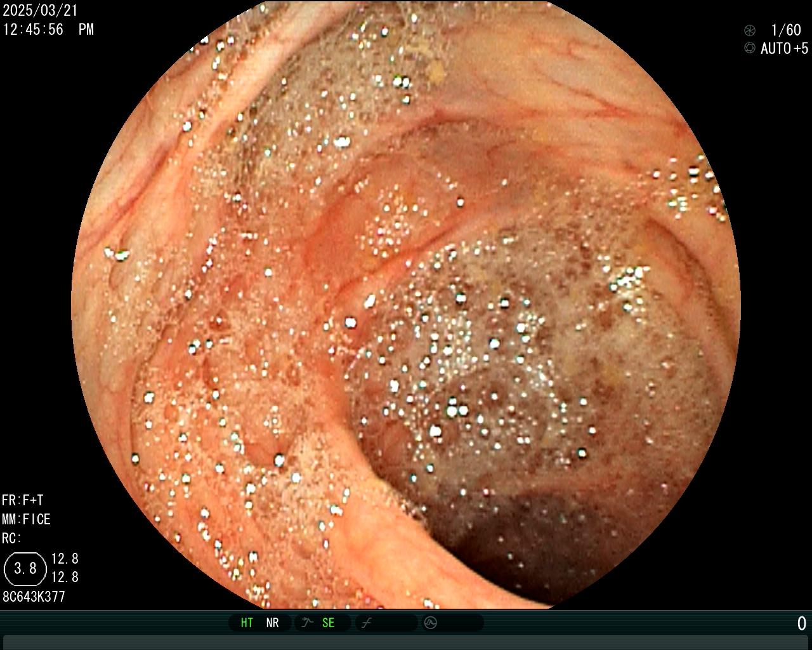Click the AUTO +5 exposure value

click(x=785, y=48)
